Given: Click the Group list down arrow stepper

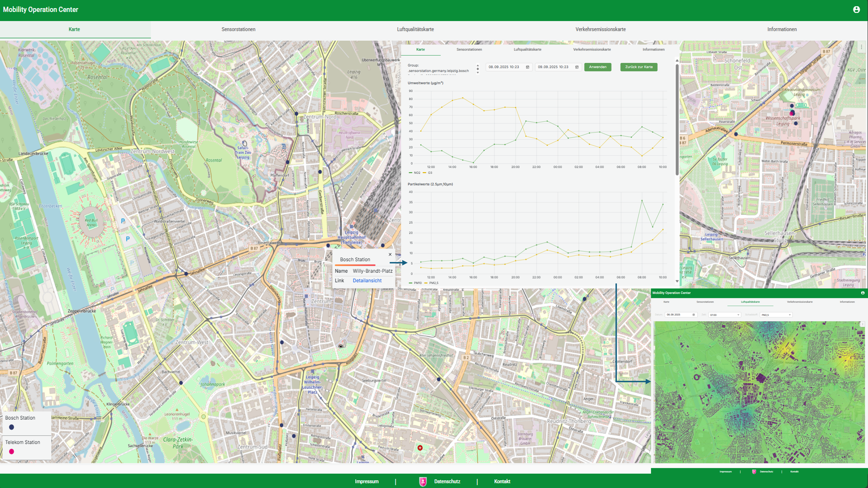Looking at the screenshot, I should (477, 72).
